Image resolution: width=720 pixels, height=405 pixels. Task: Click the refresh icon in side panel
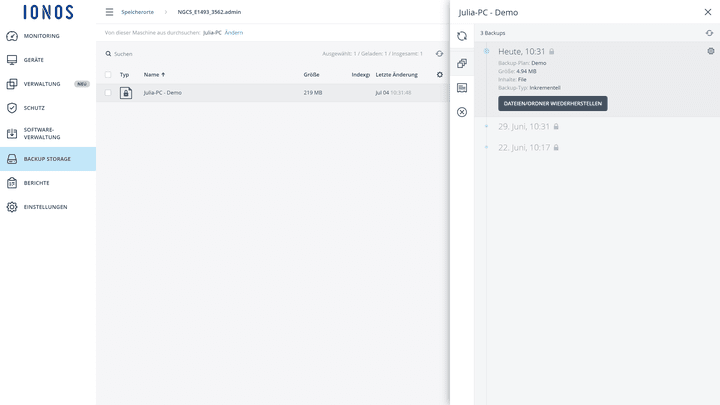[462, 36]
